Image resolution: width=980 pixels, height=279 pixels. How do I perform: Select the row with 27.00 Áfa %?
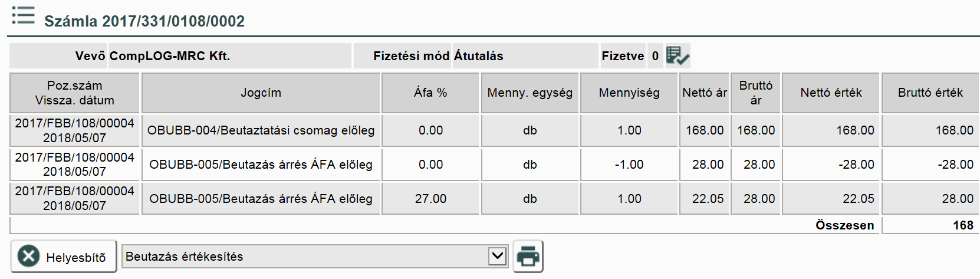(430, 199)
